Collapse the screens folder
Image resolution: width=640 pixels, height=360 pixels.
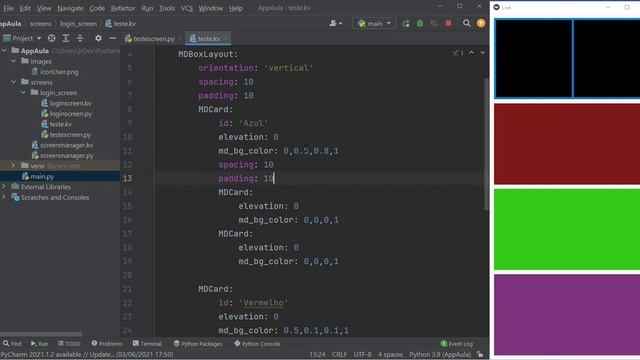click(14, 82)
